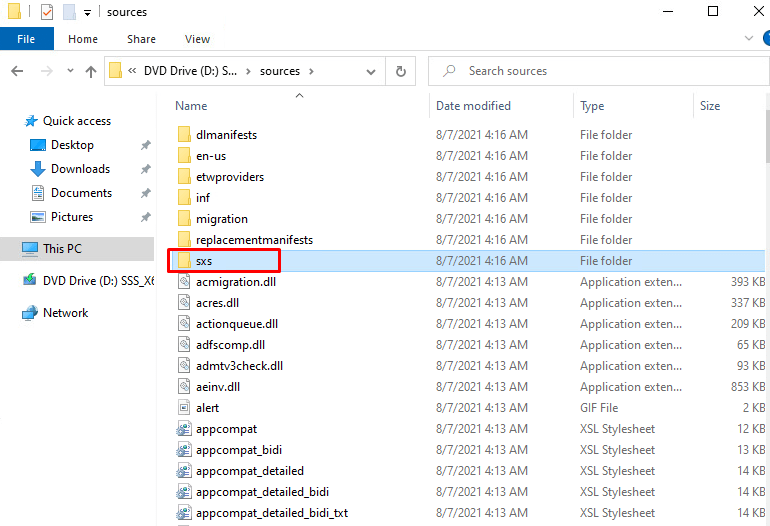This screenshot has height=526, width=770.
Task: Click the Up one level arrow
Action: (x=91, y=71)
